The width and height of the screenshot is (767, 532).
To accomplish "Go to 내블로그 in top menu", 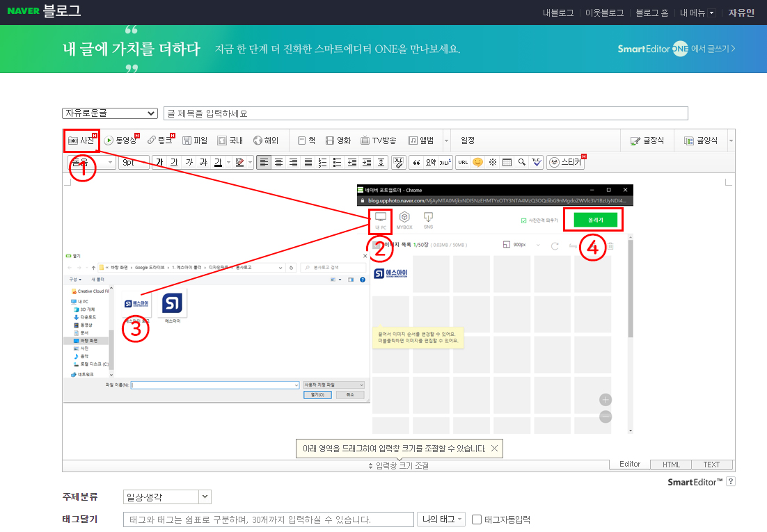I will click(x=558, y=13).
